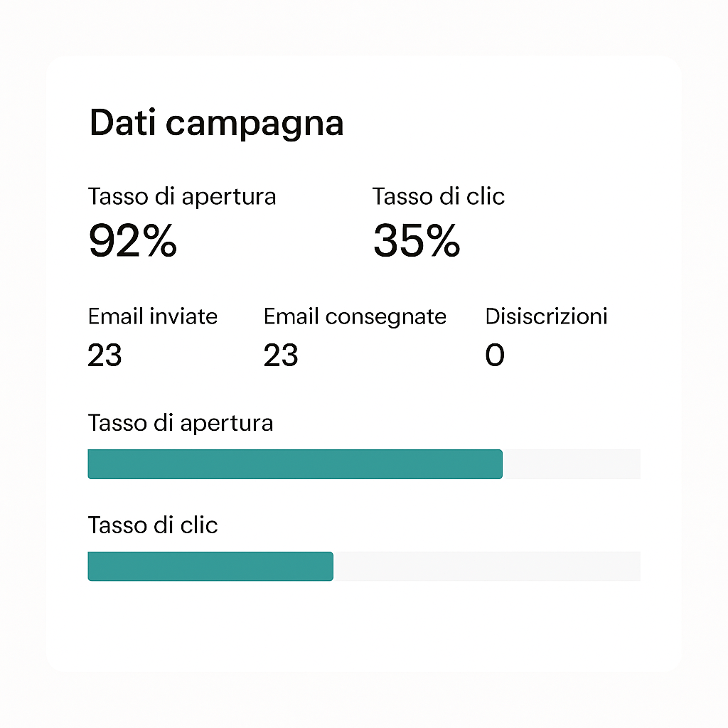Click "Tasso di clic" label above progress bar
Screen dimensions: 728x728
152,525
